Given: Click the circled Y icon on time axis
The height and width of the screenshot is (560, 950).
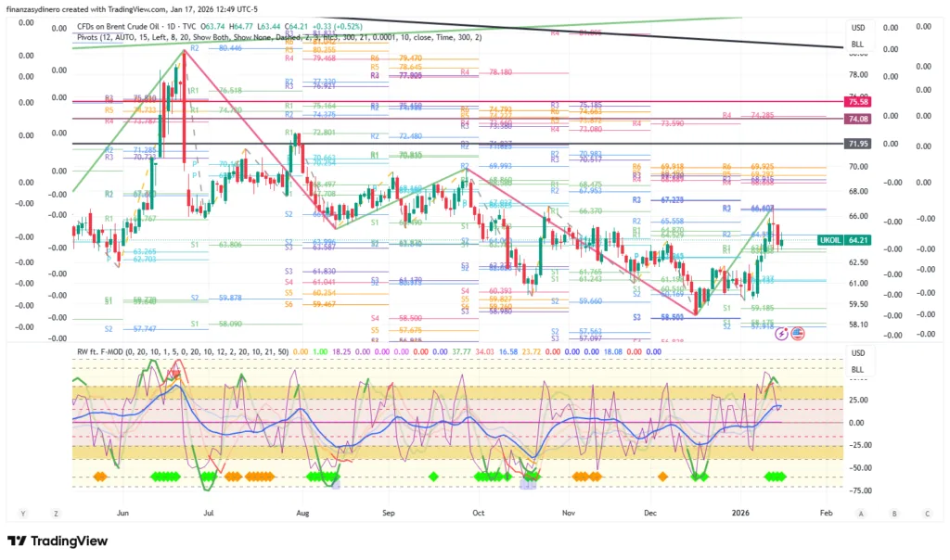Looking at the screenshot, I should (23, 513).
